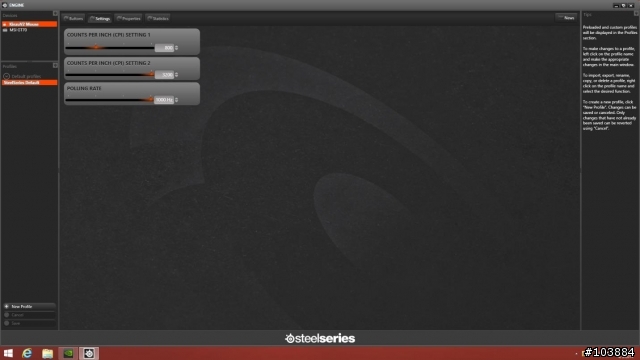Click the "Tips" panel heading

[587, 15]
